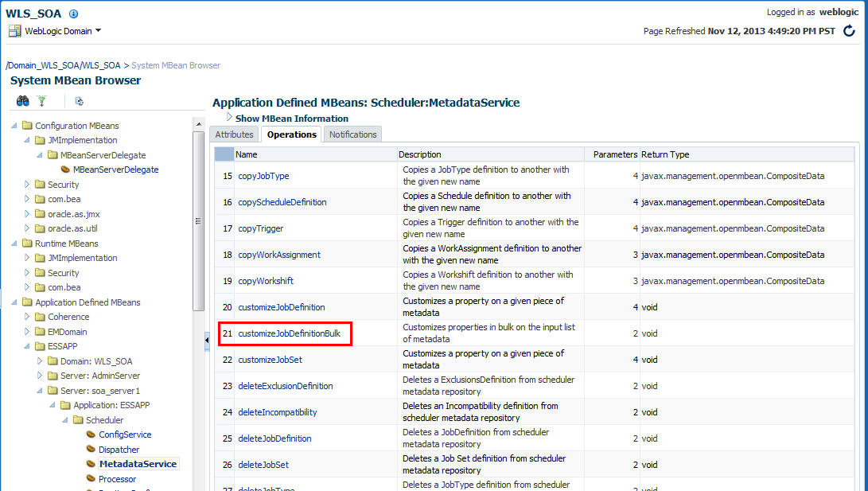Expand the EMDomain folder
This screenshot has width=868, height=491.
pos(26,332)
